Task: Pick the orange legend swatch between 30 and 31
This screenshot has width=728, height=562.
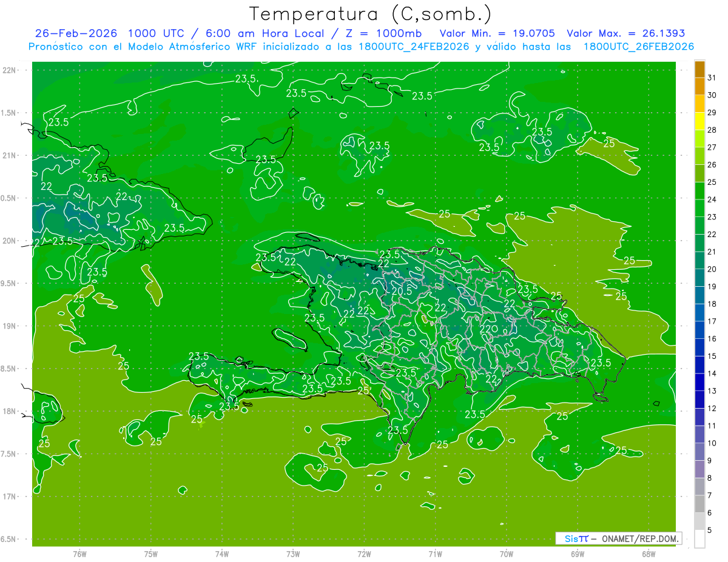Action: [700, 87]
